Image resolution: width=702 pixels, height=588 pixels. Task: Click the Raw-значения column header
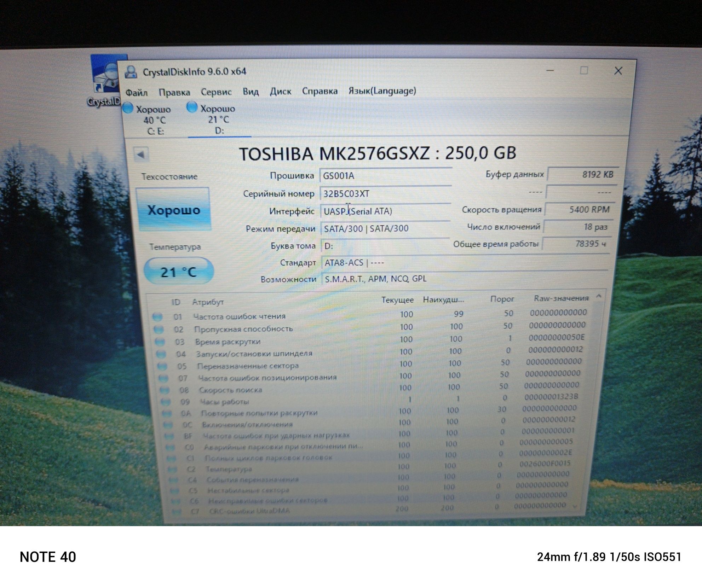click(561, 298)
